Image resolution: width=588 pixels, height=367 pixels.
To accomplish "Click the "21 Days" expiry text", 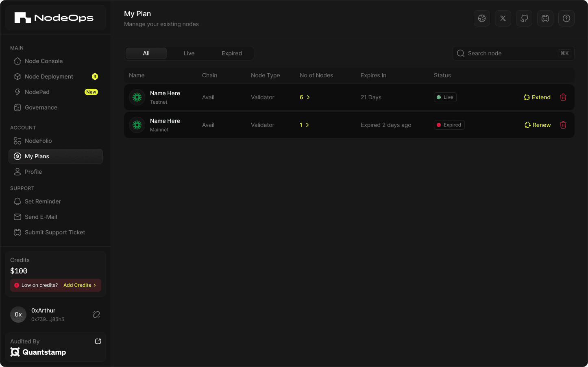I will pyautogui.click(x=371, y=97).
